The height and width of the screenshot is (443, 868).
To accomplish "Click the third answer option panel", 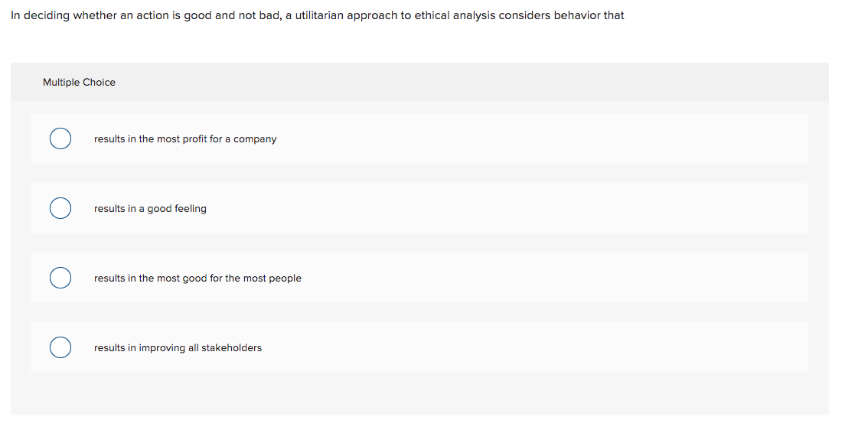I will pos(419,278).
